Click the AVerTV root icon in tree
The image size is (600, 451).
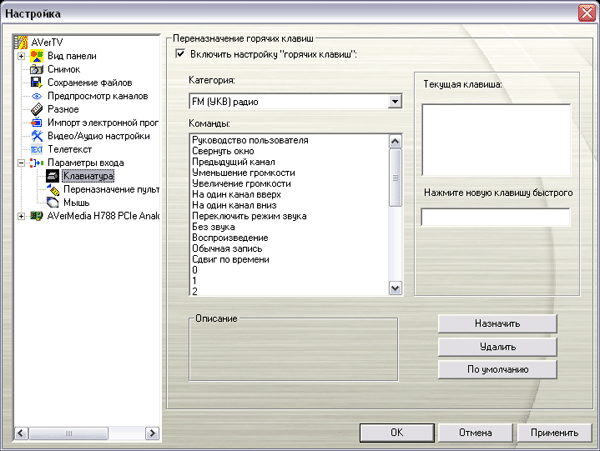[x=21, y=42]
